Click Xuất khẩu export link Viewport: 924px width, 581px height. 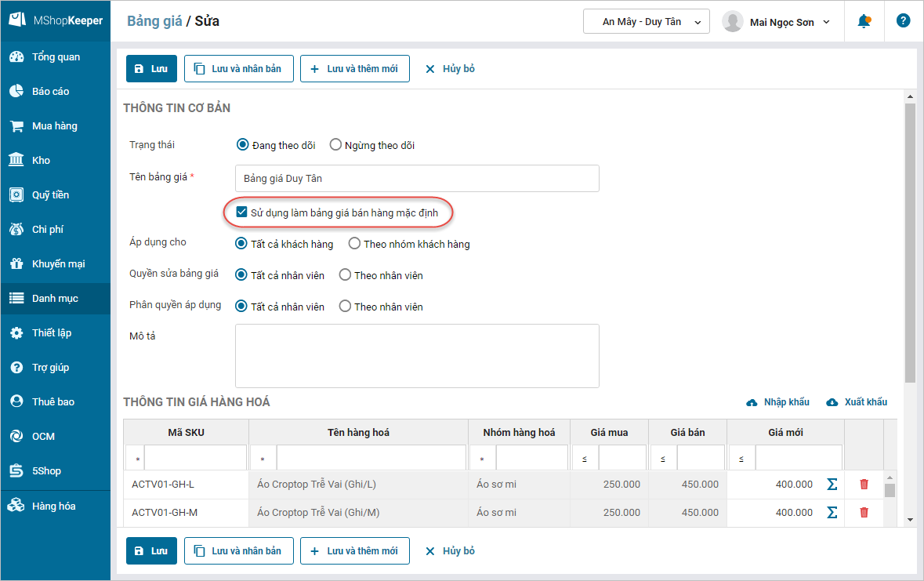857,401
